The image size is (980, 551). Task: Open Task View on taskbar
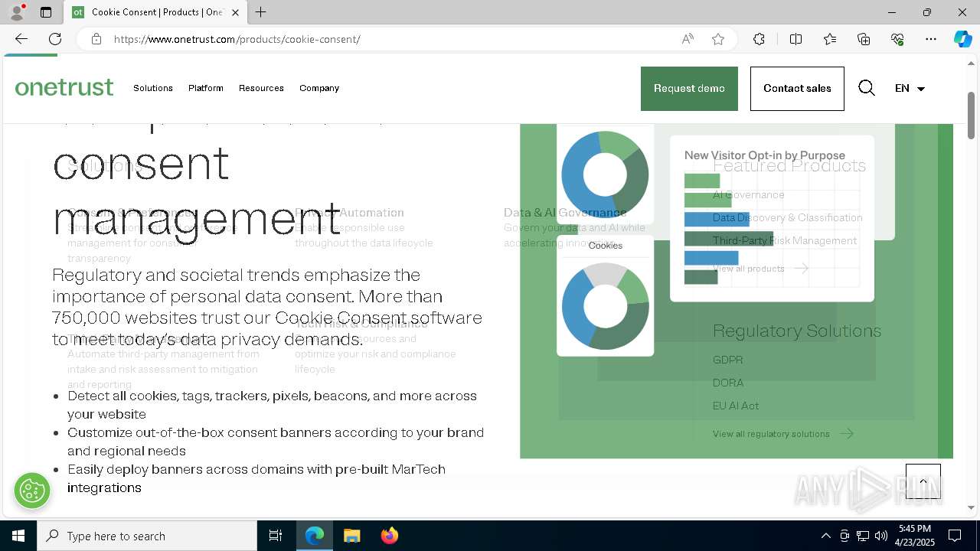[276, 536]
